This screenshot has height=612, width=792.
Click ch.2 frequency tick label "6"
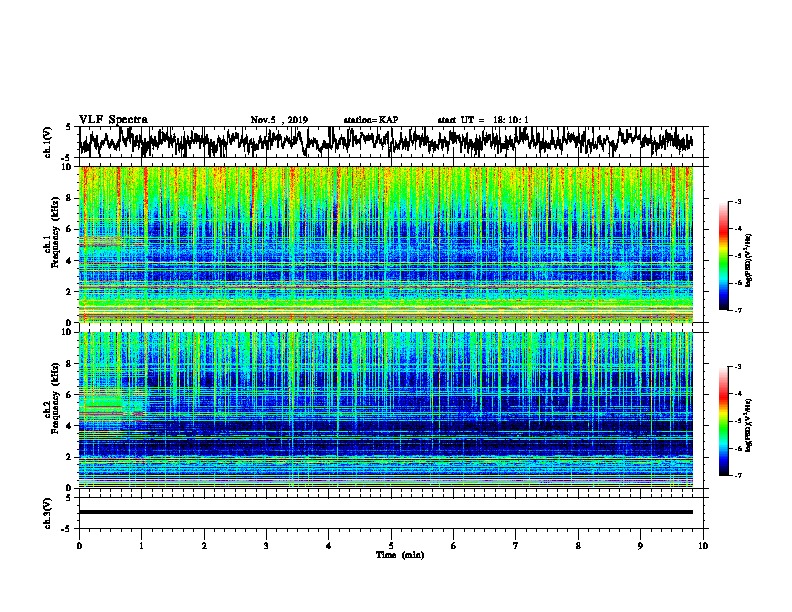point(69,395)
